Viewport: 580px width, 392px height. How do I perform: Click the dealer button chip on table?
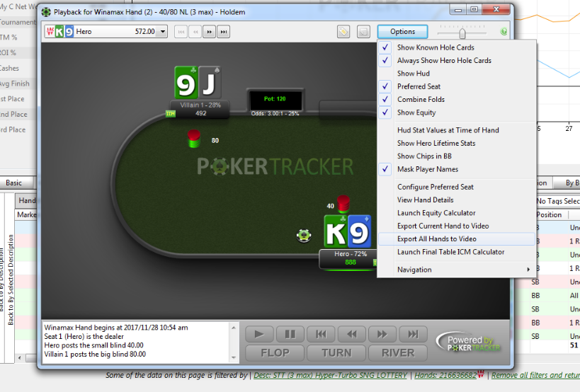pos(304,236)
